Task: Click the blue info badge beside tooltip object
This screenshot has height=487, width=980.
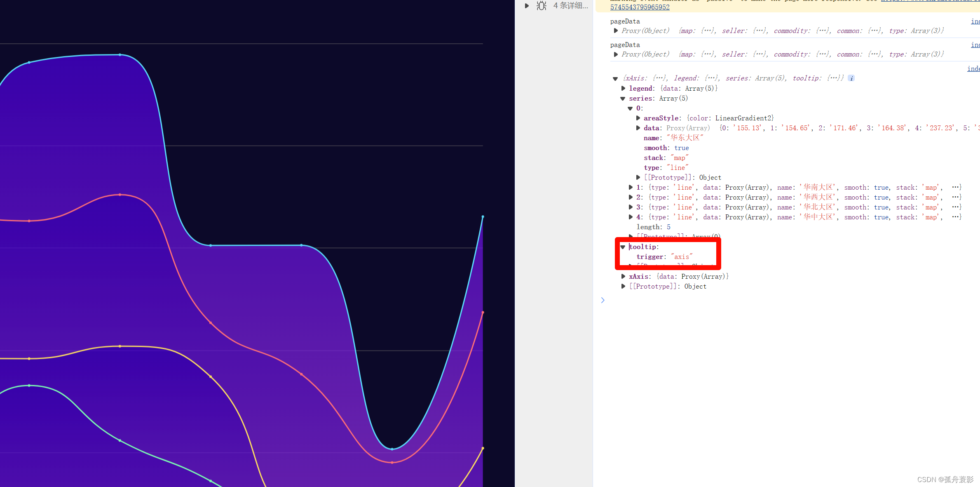Action: (x=851, y=78)
